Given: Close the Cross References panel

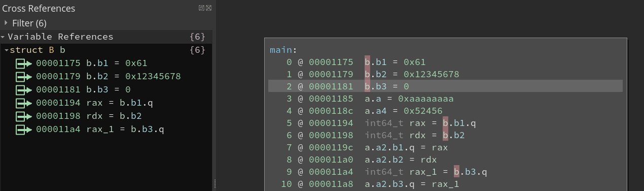Looking at the screenshot, I should 208,8.
